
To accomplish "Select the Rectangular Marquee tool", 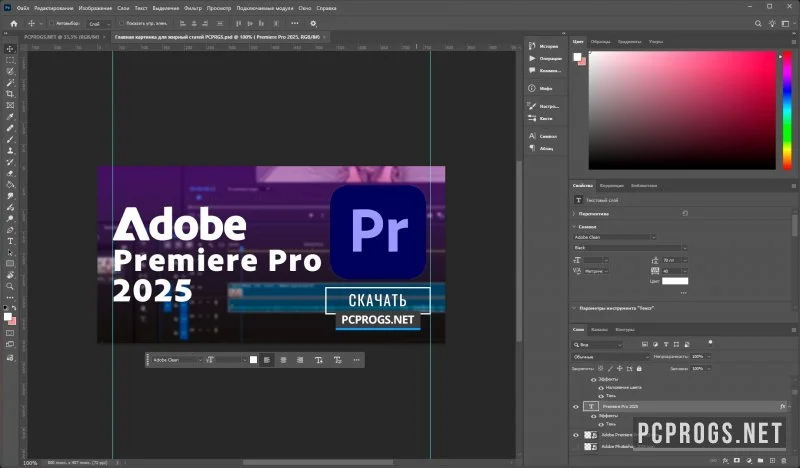I will pyautogui.click(x=10, y=60).
